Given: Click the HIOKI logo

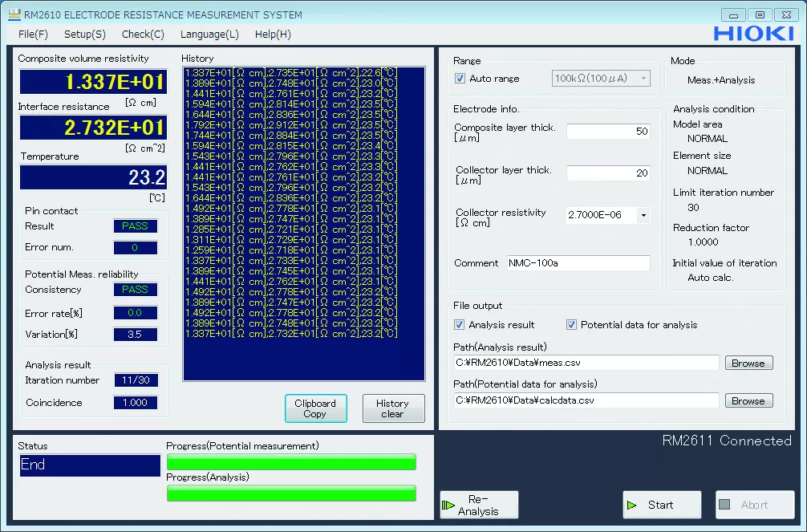Looking at the screenshot, I should tap(755, 34).
